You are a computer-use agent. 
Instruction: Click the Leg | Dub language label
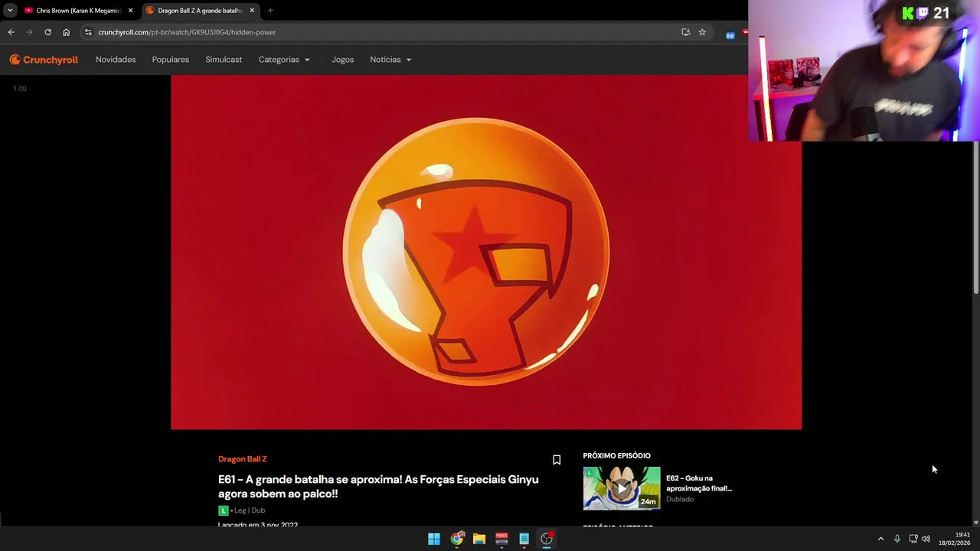pos(250,510)
